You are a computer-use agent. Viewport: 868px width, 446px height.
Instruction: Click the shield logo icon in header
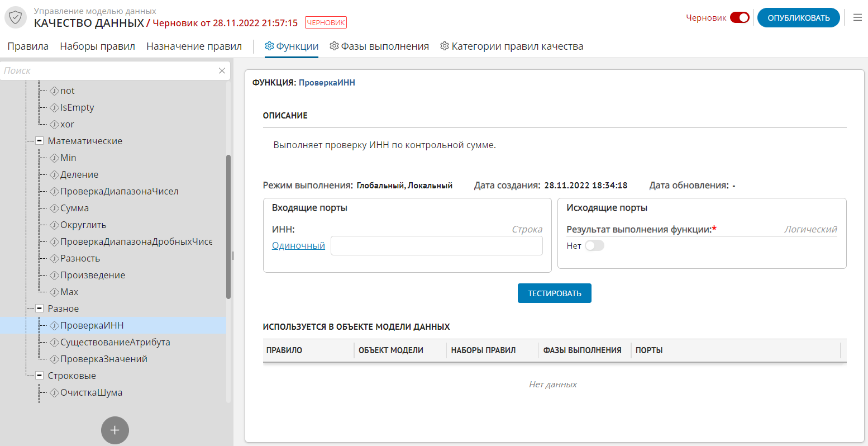point(16,17)
